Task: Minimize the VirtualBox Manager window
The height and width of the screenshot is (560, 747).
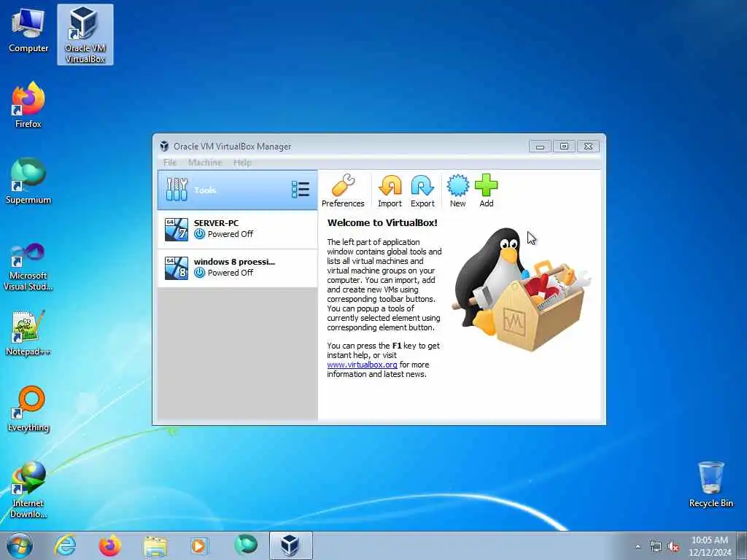Action: 540,146
